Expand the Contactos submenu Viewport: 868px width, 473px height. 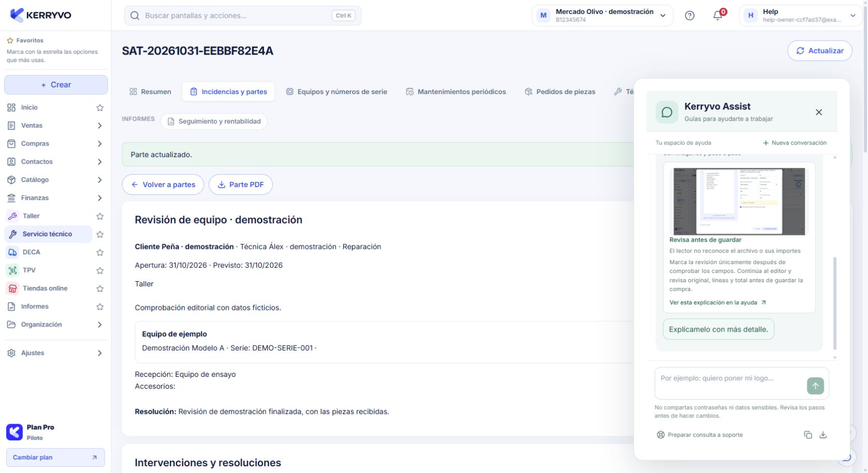(x=100, y=162)
